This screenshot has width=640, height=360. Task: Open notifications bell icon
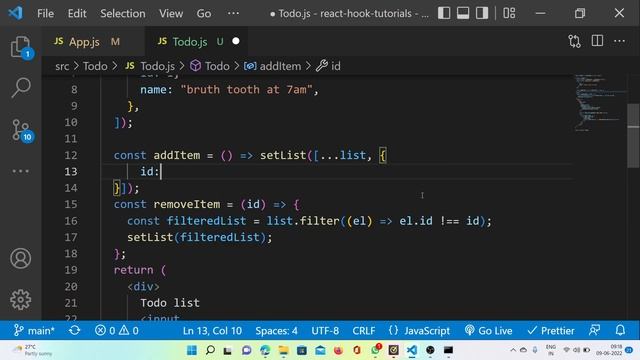[620, 330]
